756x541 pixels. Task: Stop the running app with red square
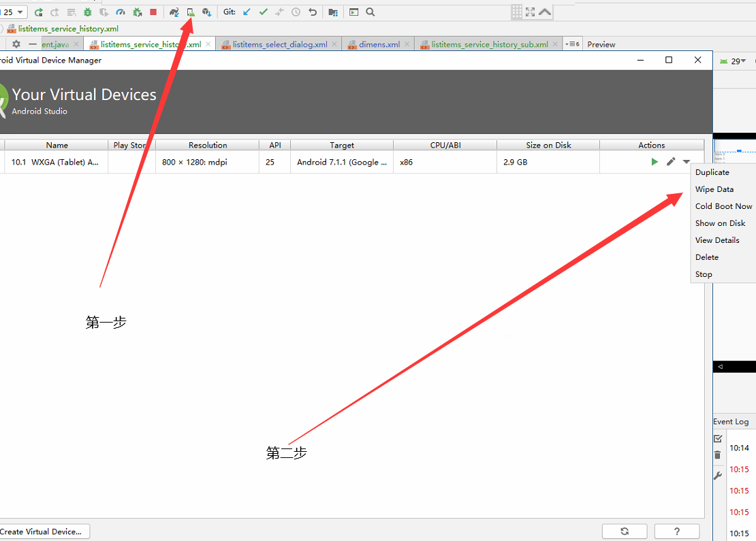pyautogui.click(x=153, y=12)
